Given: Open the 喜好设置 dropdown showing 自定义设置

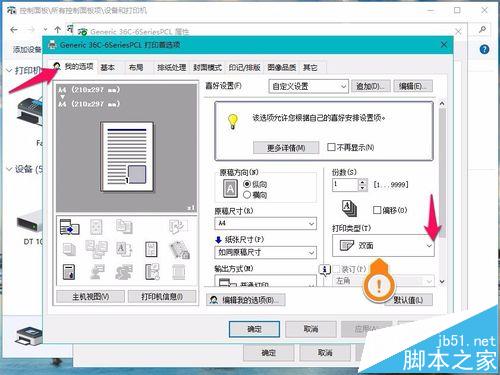Looking at the screenshot, I should (308, 87).
